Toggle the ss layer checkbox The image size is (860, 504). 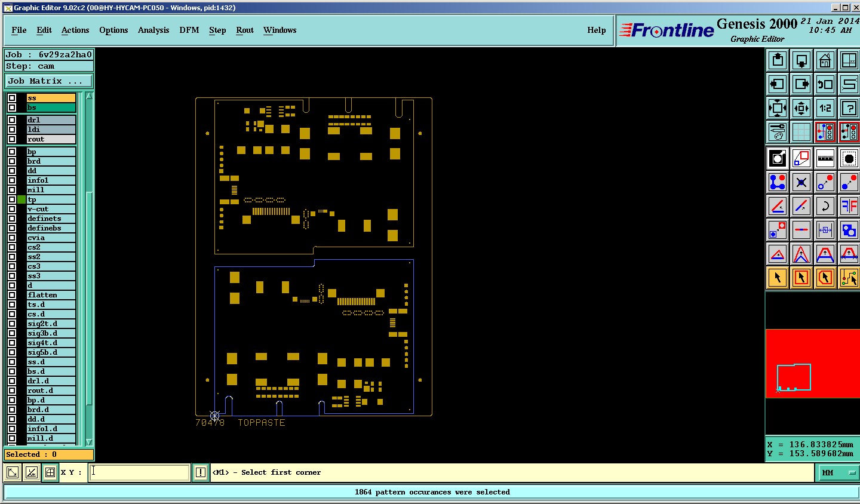12,98
